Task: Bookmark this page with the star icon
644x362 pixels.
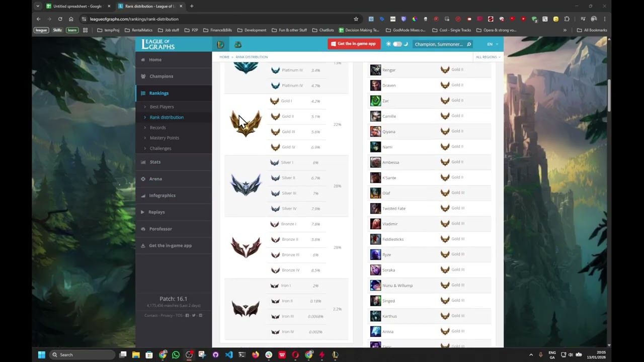Action: (356, 19)
